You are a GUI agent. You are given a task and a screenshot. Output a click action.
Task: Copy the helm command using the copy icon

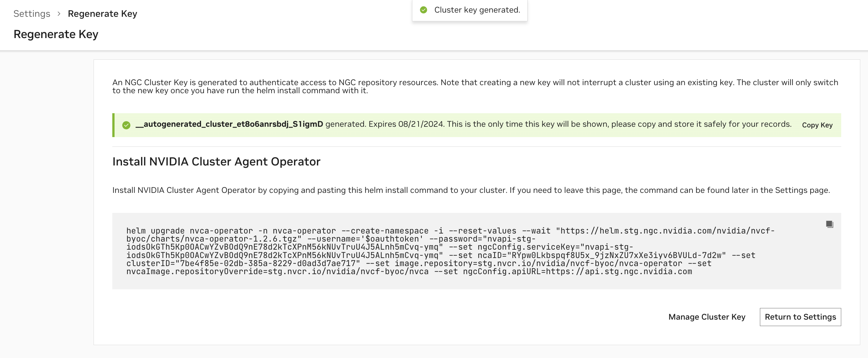829,224
